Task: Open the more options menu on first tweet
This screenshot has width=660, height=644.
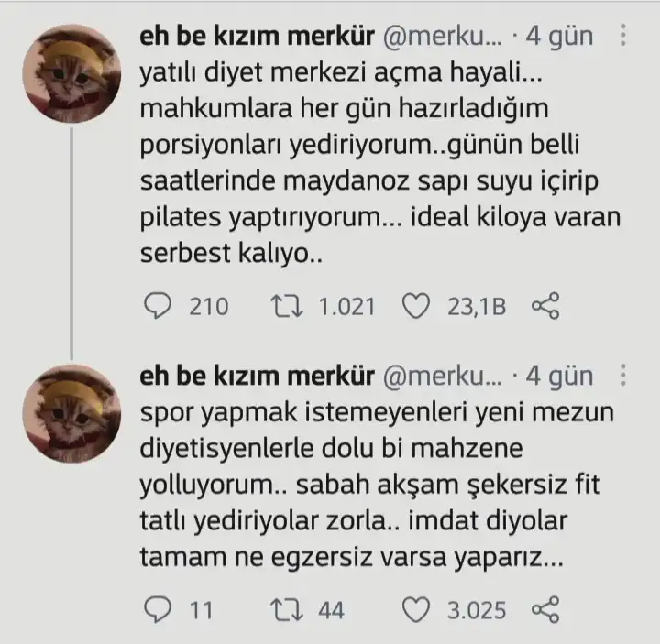Action: [624, 37]
